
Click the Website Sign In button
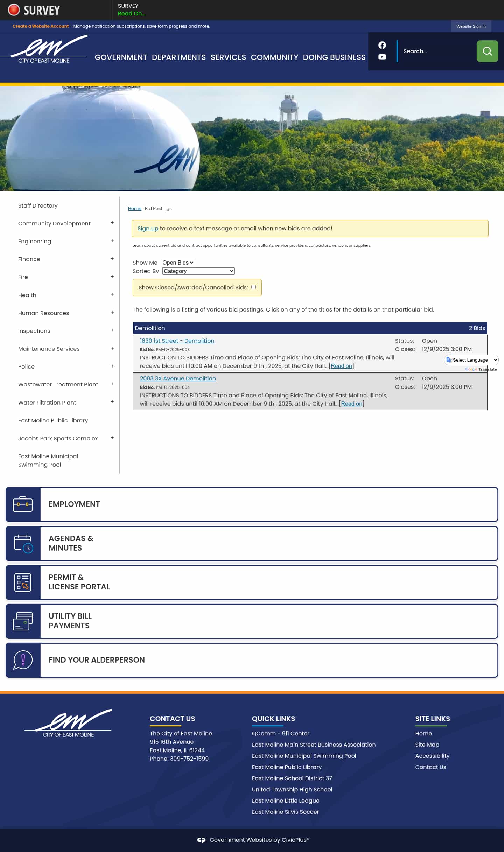click(x=470, y=26)
